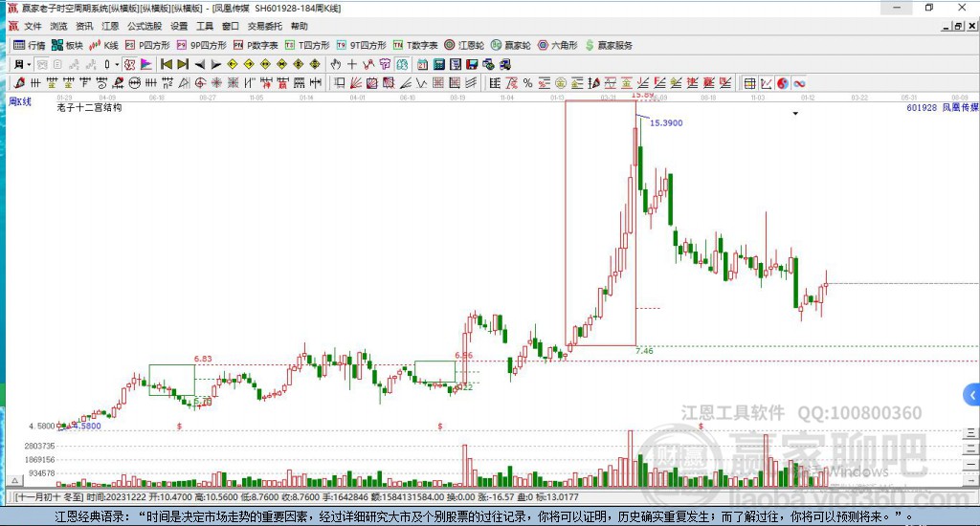Click the zigzag wave line tool
980x526 pixels.
[x=422, y=83]
